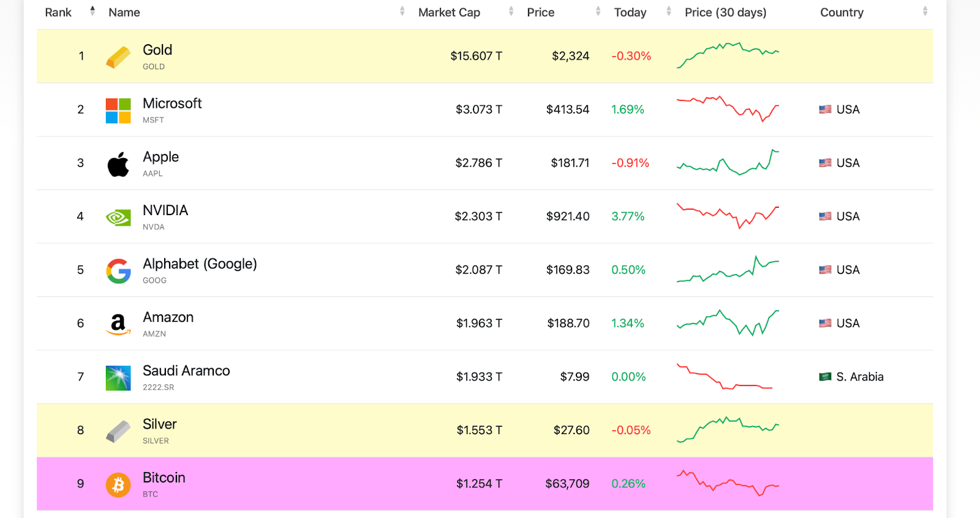This screenshot has height=518, width=980.
Task: Click the Bitcoin logo icon
Action: [118, 484]
